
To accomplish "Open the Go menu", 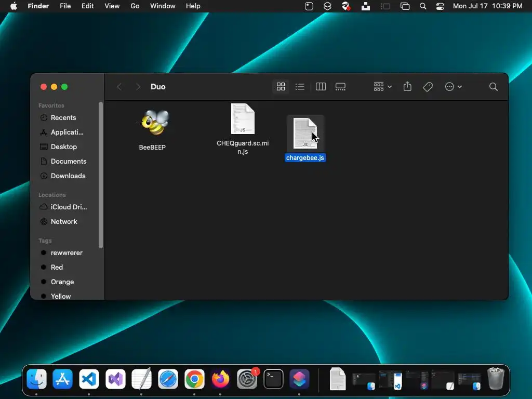I will pyautogui.click(x=135, y=6).
